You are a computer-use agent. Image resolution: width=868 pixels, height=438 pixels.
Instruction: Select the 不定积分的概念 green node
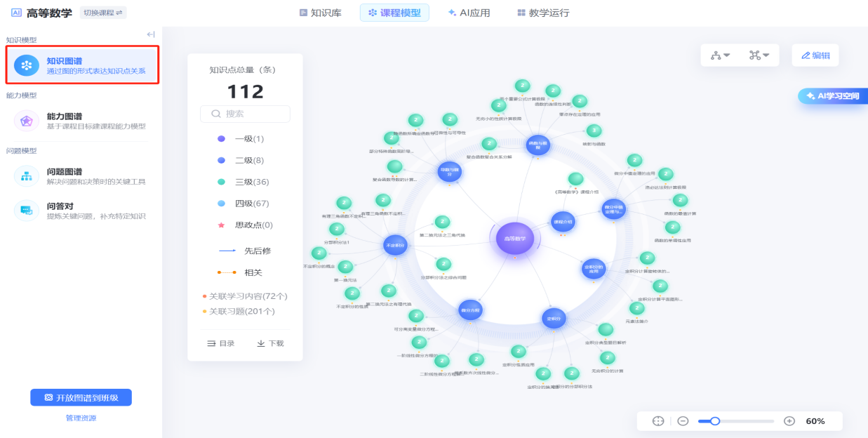coord(319,253)
